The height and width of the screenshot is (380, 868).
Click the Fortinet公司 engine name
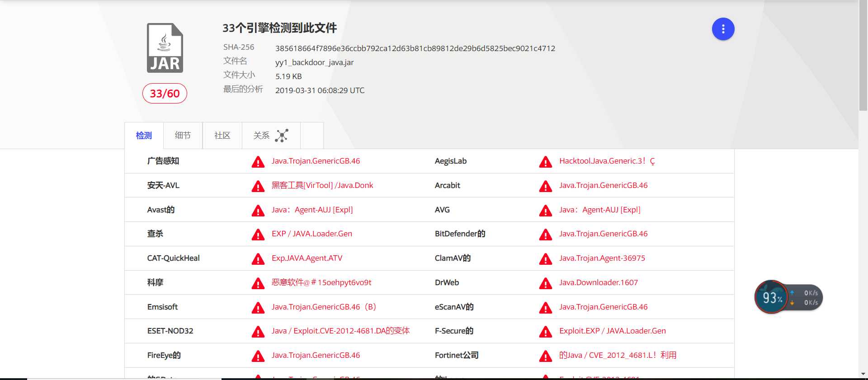coord(457,355)
